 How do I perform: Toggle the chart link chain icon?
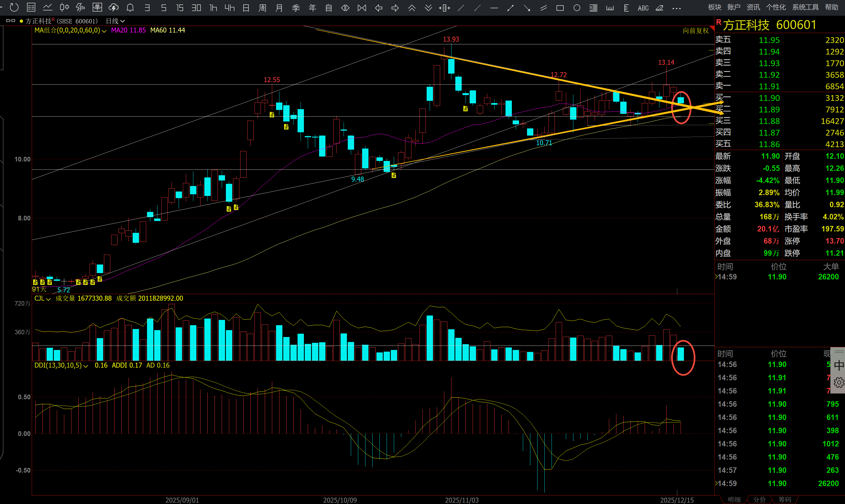10,21
